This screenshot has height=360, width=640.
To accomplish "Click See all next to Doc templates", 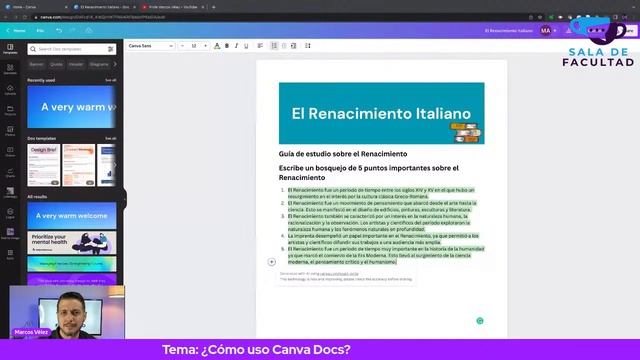I will 111,139.
